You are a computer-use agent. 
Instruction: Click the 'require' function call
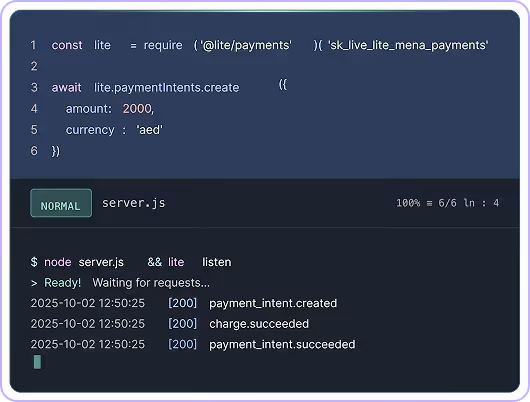point(163,45)
